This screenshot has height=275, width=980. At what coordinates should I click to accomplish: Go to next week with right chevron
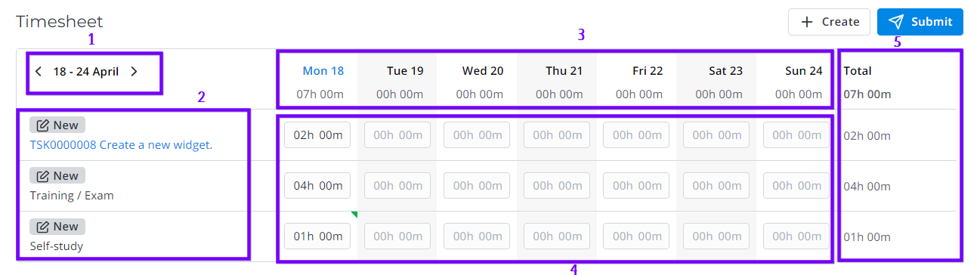point(134,72)
